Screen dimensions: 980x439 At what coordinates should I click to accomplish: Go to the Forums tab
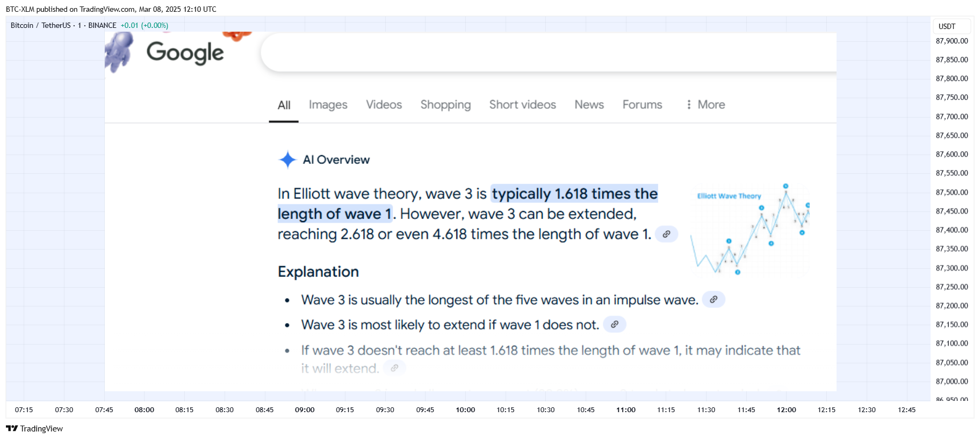tap(642, 105)
